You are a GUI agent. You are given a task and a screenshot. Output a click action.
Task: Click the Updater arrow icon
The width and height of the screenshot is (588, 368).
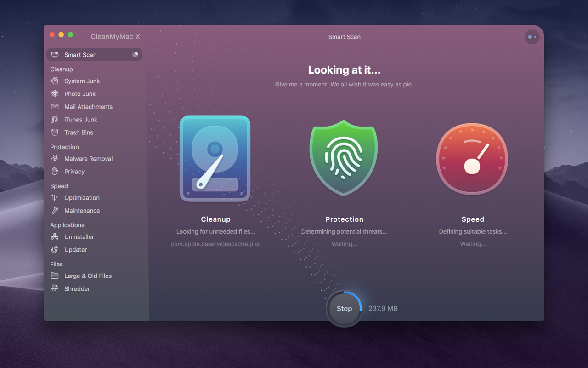tap(55, 249)
